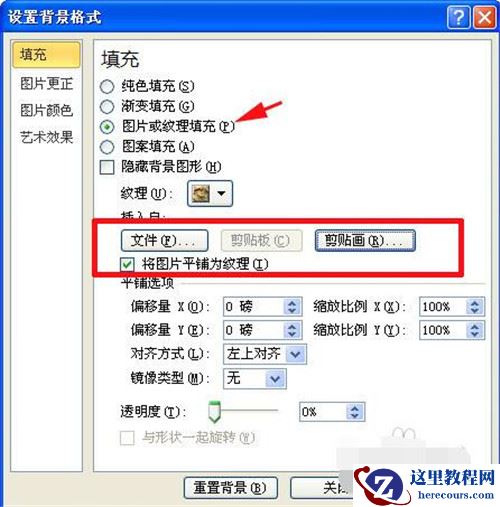Image resolution: width=500 pixels, height=507 pixels.
Task: Check the hide background graphics (隐藏背景图形) box
Action: tap(107, 167)
